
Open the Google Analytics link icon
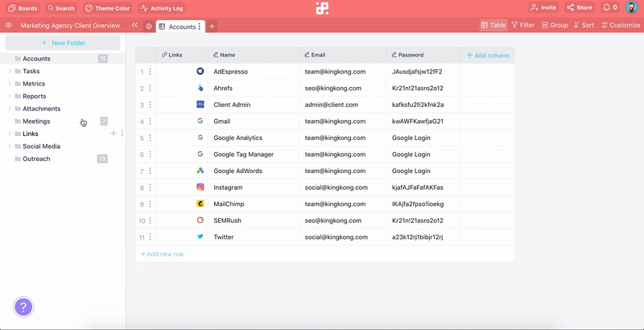coord(200,138)
